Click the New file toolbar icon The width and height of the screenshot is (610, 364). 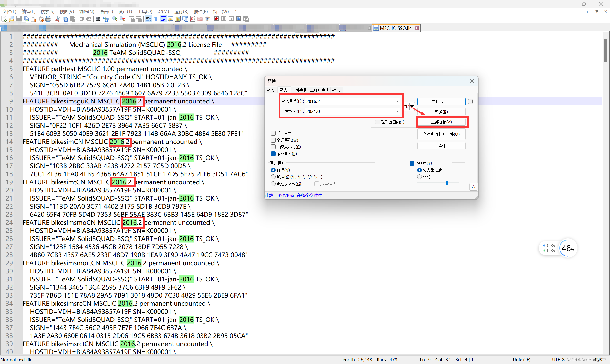pyautogui.click(x=4, y=19)
